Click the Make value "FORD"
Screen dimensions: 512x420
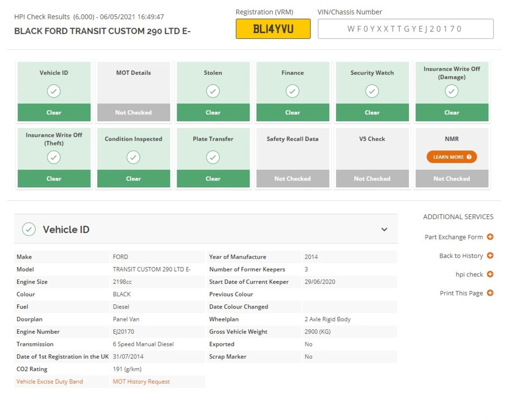[120, 257]
